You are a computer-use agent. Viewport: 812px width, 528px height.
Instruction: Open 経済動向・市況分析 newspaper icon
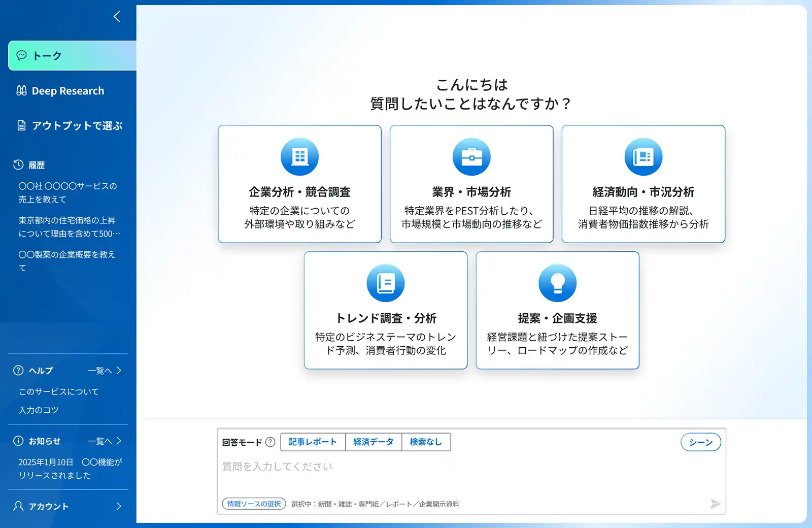pyautogui.click(x=643, y=156)
